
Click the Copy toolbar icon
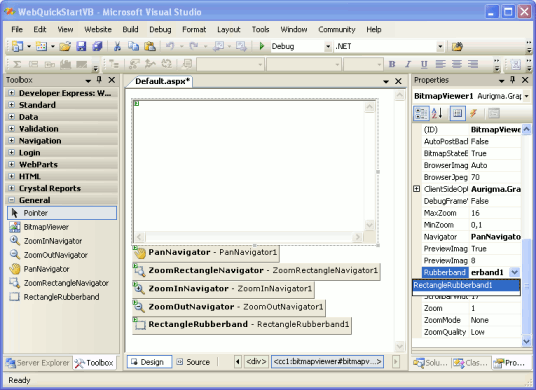click(133, 46)
